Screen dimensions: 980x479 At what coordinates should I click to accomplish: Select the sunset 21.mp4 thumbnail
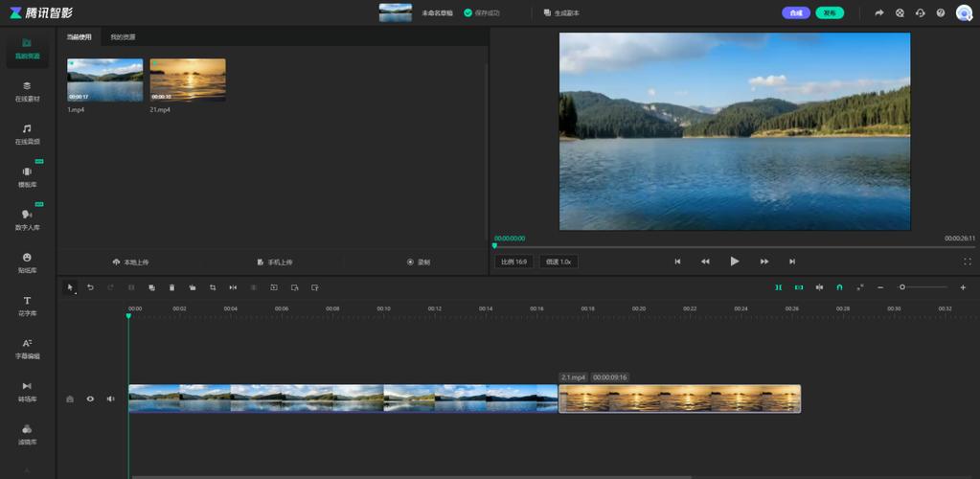(x=188, y=80)
